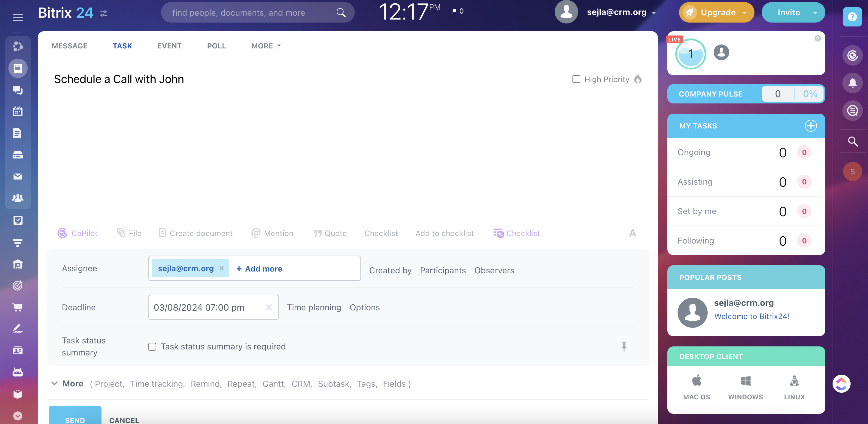Check Task status summary is required
This screenshot has width=868, height=424.
[x=152, y=346]
